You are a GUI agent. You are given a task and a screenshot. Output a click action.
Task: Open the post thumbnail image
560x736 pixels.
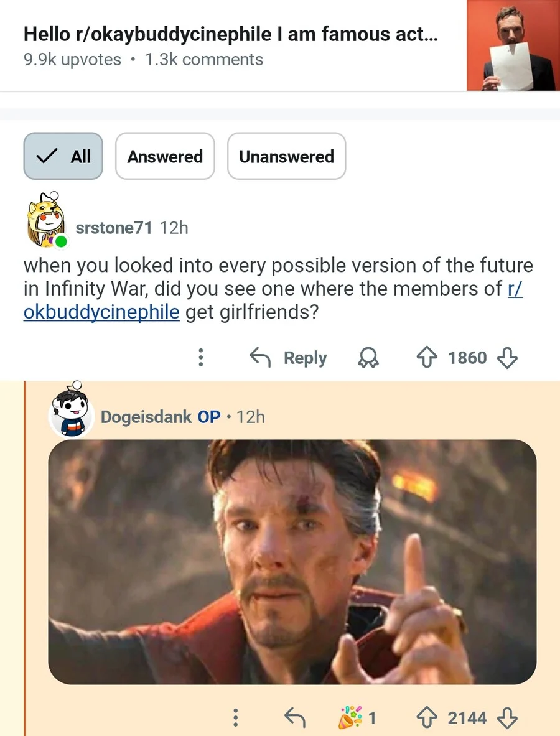512,45
